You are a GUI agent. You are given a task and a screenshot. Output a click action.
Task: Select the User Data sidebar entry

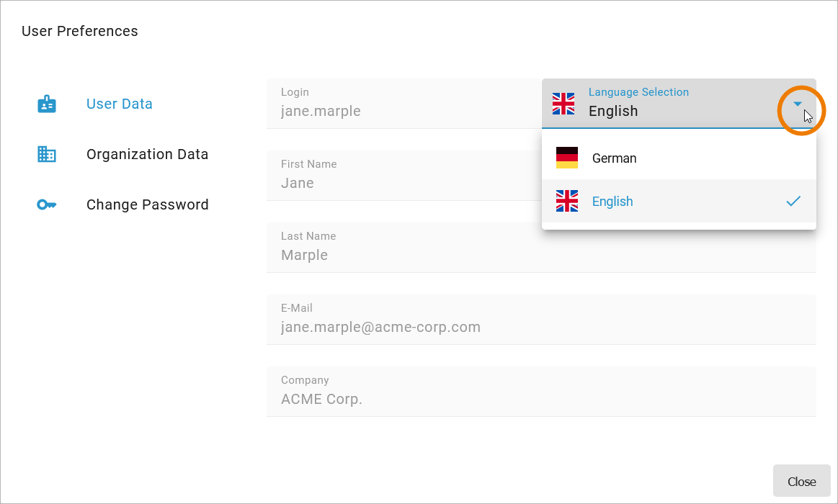point(119,104)
